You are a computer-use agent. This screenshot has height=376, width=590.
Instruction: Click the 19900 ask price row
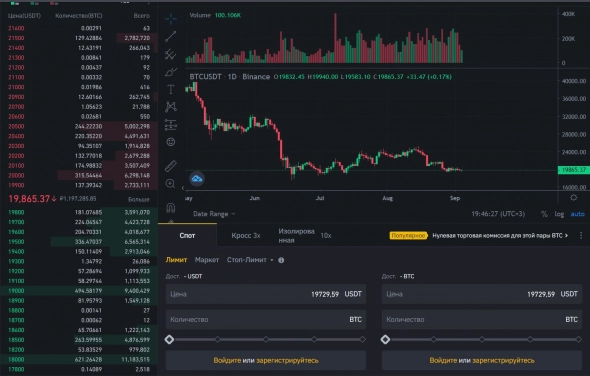tap(79, 185)
